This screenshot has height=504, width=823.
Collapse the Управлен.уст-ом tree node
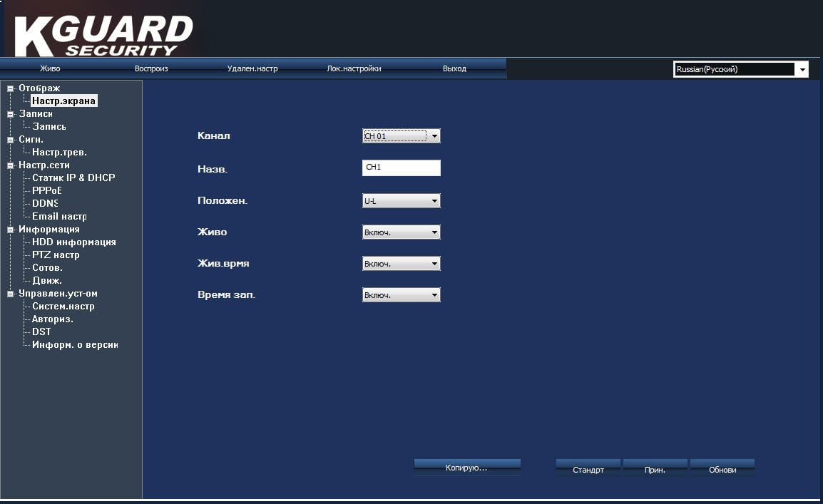tap(10, 294)
